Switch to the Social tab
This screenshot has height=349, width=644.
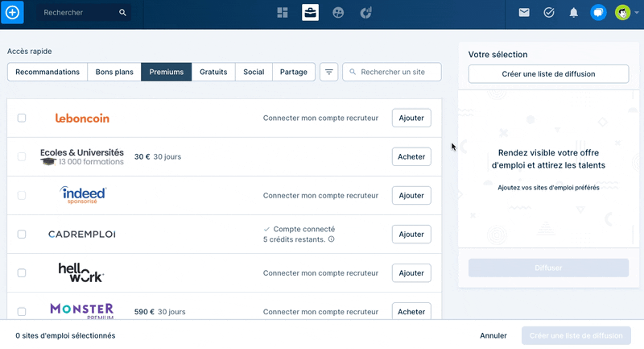[x=254, y=72]
